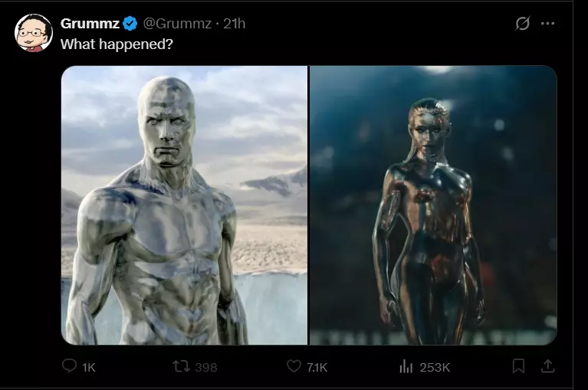Click the repost arrows icon

click(181, 367)
